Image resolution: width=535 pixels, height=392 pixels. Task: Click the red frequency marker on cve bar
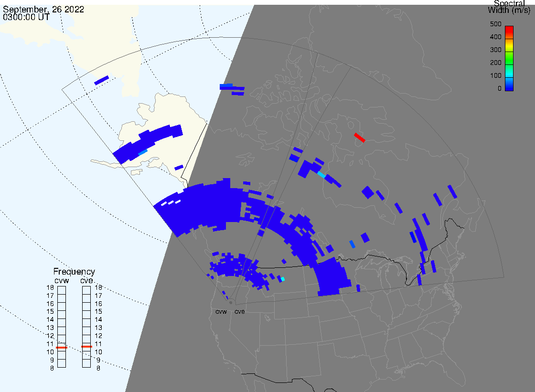pyautogui.click(x=86, y=347)
